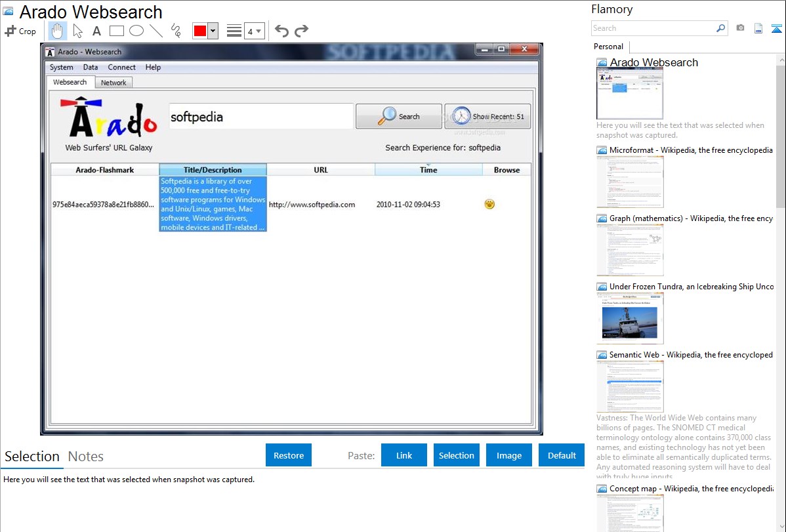Click the snapshot icon beside Graph (mathematics)

pyautogui.click(x=602, y=218)
